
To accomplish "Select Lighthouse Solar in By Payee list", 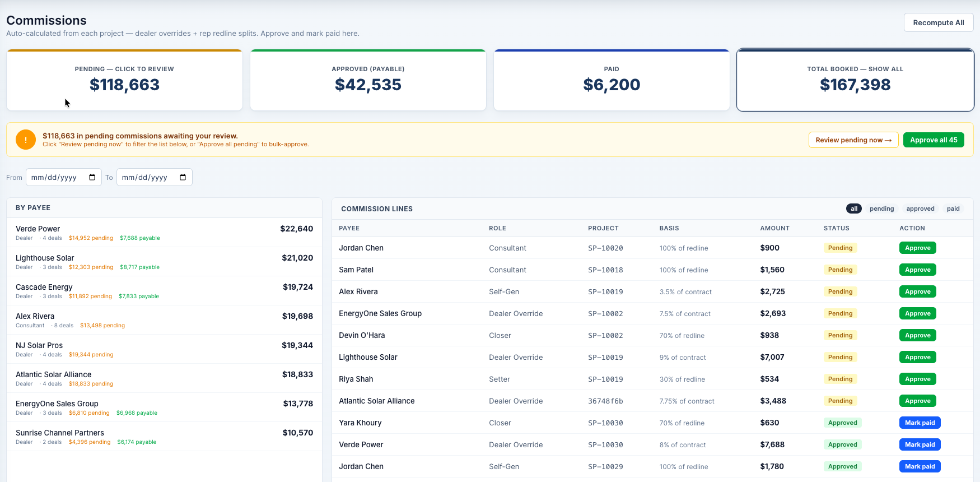I will 164,262.
